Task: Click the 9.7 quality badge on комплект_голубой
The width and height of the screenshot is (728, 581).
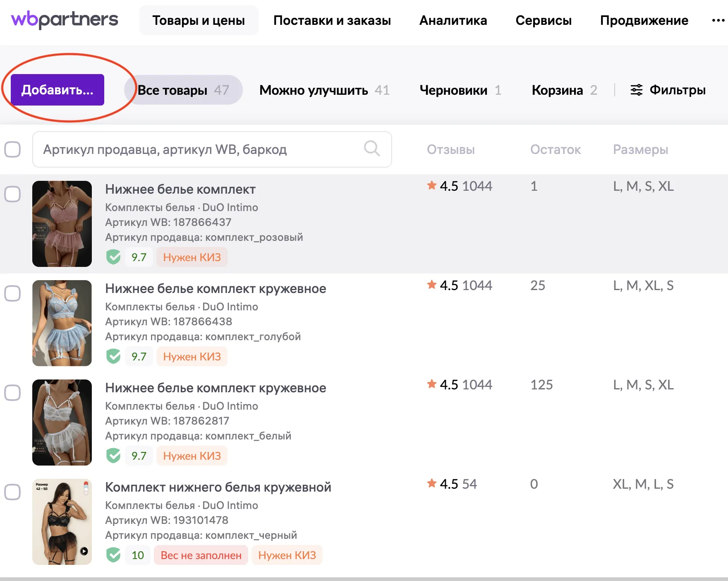Action: point(139,356)
